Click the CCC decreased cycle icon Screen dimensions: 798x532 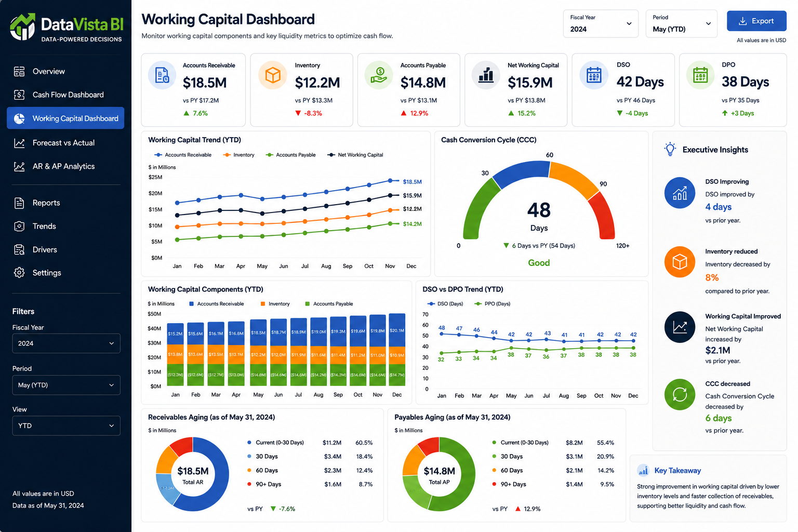pos(680,394)
